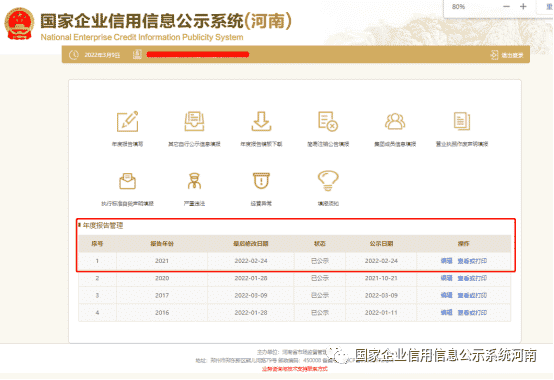Image resolution: width=554 pixels, height=380 pixels.
Task: Click the red notice text in the footer
Action: 295,369
